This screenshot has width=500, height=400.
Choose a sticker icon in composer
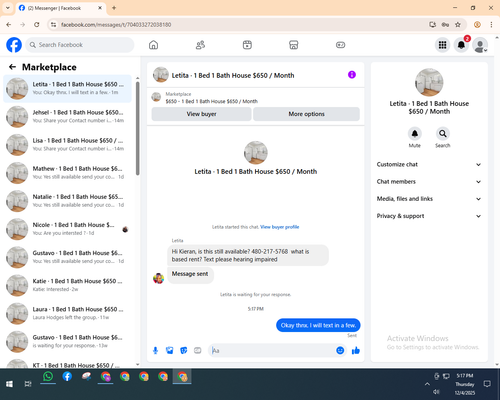coord(184,350)
